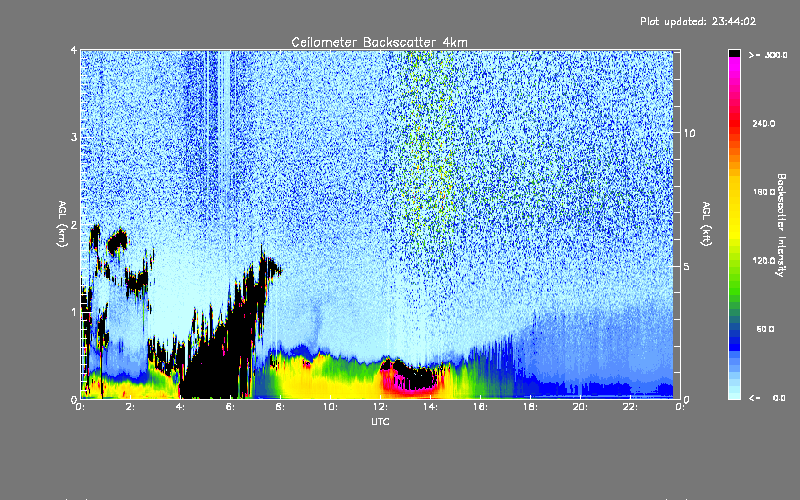Image resolution: width=800 pixels, height=500 pixels.
Task: Select the '22:' UTC time tick
Action: coord(630,407)
